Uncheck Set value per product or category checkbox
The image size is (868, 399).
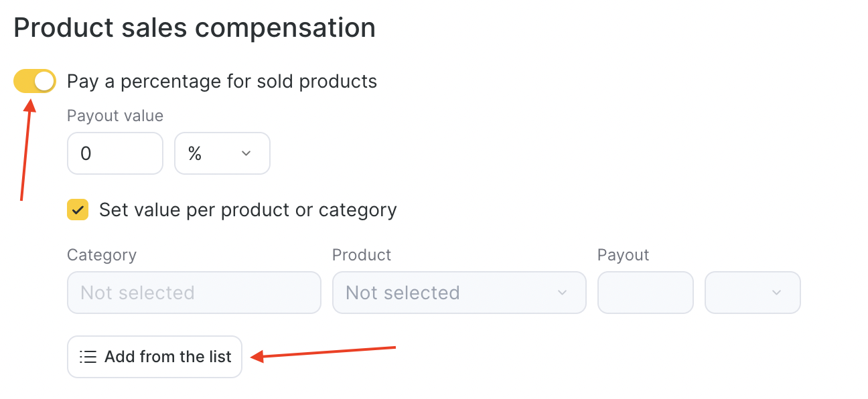click(x=78, y=210)
